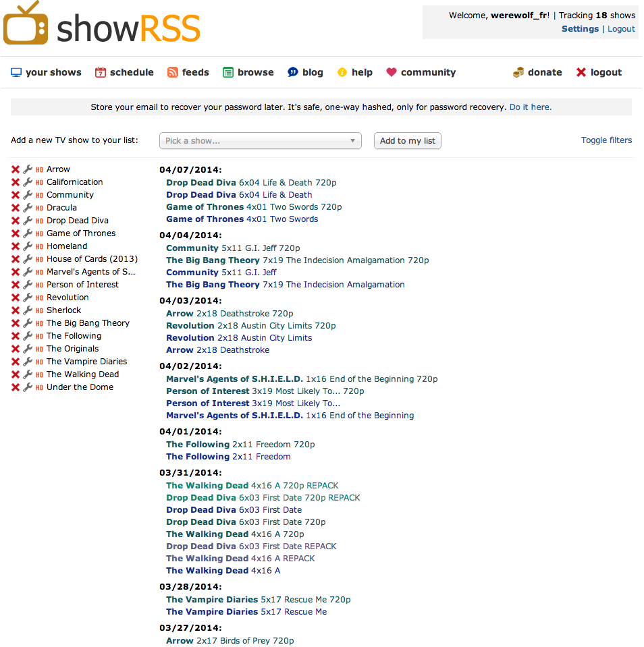Go to your shows tab

tap(46, 72)
